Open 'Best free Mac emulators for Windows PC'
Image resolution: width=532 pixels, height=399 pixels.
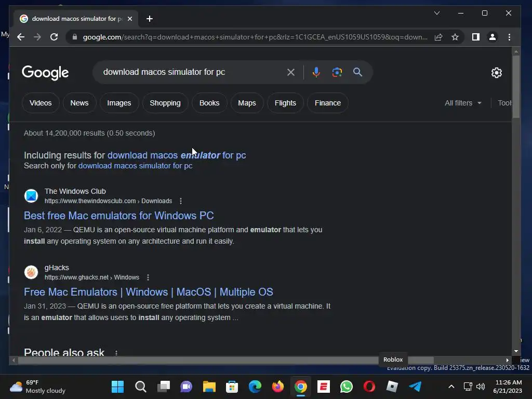[x=119, y=216]
